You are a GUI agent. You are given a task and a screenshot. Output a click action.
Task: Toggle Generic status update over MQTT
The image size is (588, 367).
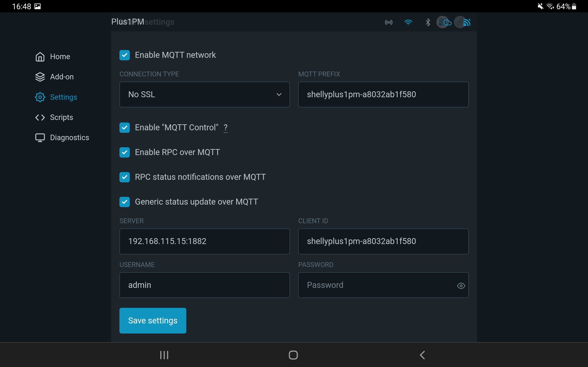click(125, 202)
